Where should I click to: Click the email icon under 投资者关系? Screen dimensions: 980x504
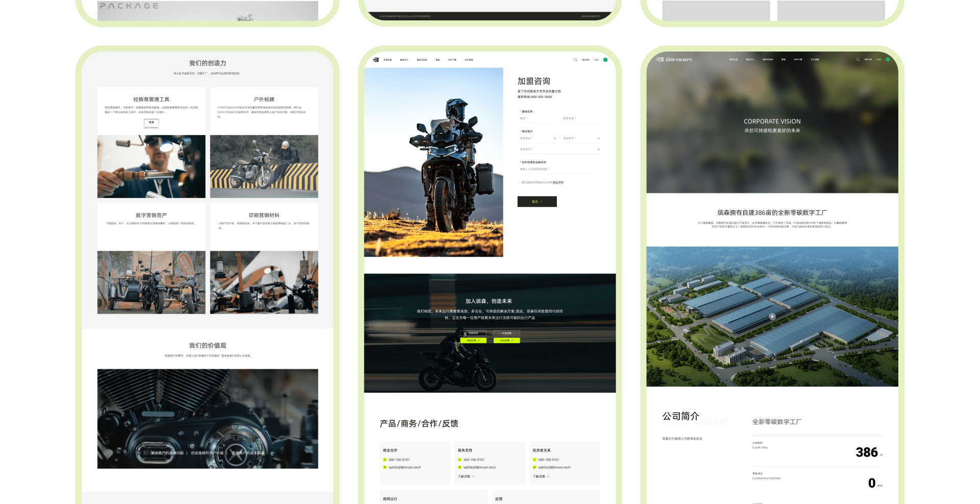point(534,467)
